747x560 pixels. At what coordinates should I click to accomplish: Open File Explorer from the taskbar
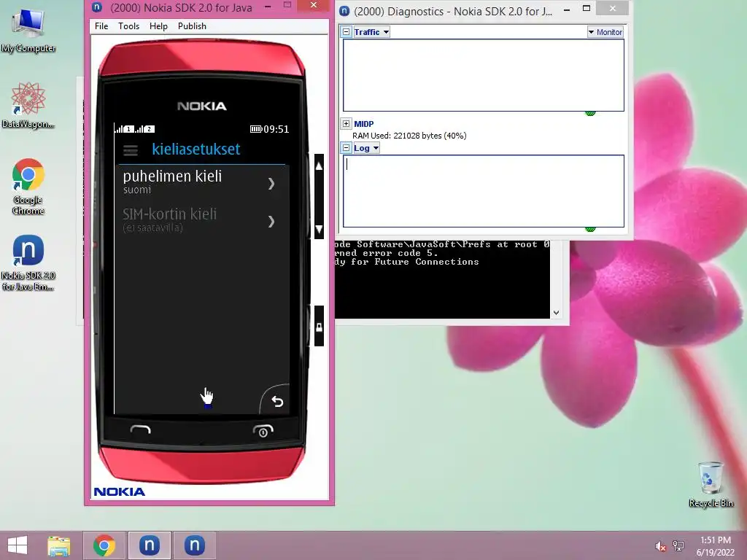click(x=58, y=545)
